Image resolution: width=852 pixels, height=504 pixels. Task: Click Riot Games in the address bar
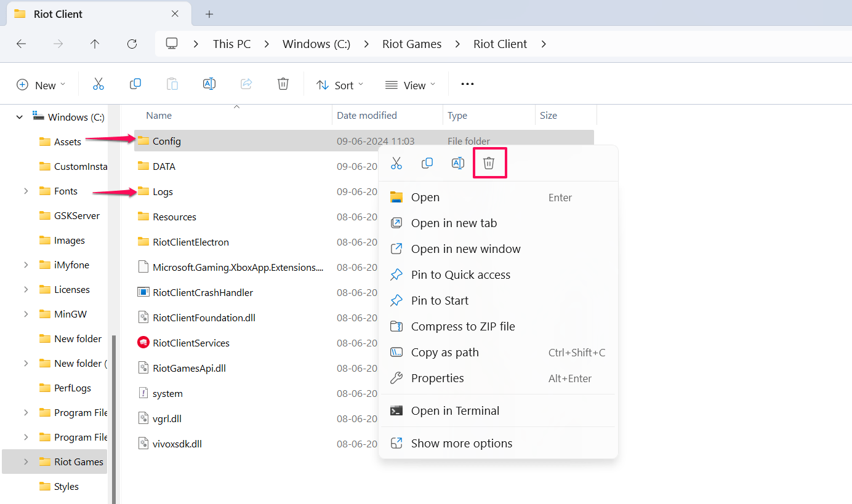[412, 44]
